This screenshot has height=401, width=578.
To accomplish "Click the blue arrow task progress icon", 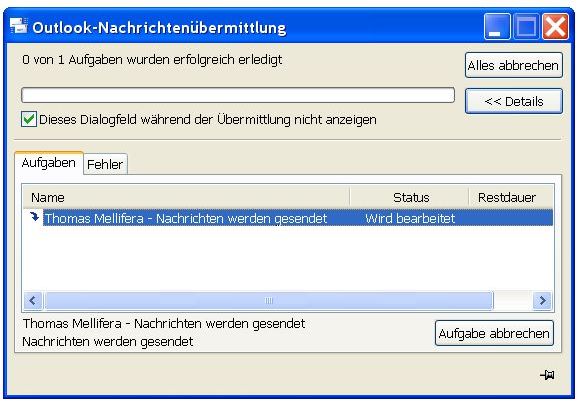I will [x=34, y=217].
